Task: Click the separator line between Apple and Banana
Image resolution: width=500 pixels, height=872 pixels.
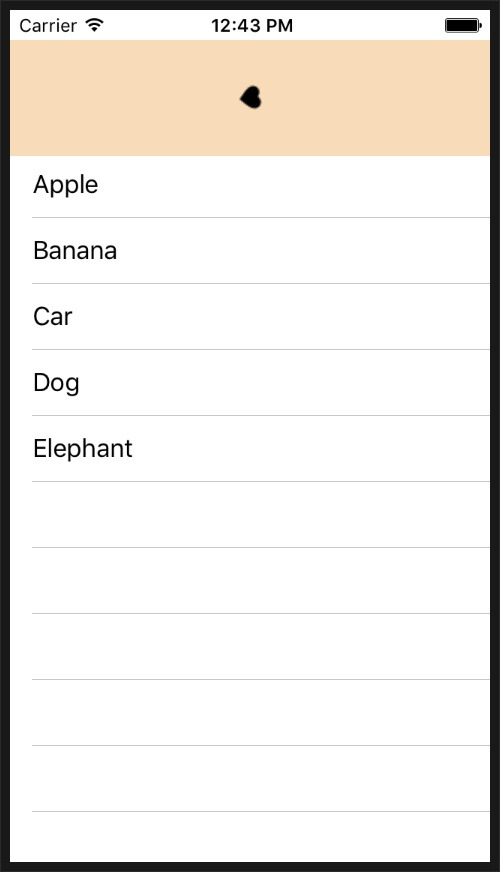Action: (x=261, y=217)
